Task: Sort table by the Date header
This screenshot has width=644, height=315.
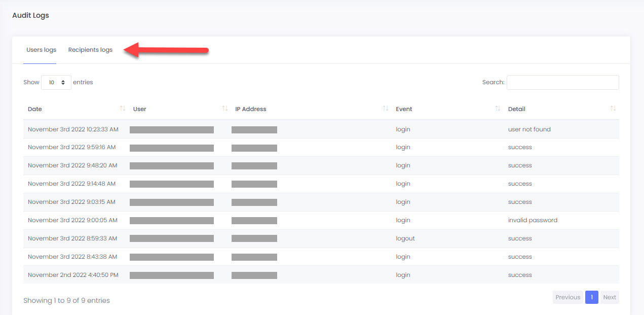Action: 35,109
